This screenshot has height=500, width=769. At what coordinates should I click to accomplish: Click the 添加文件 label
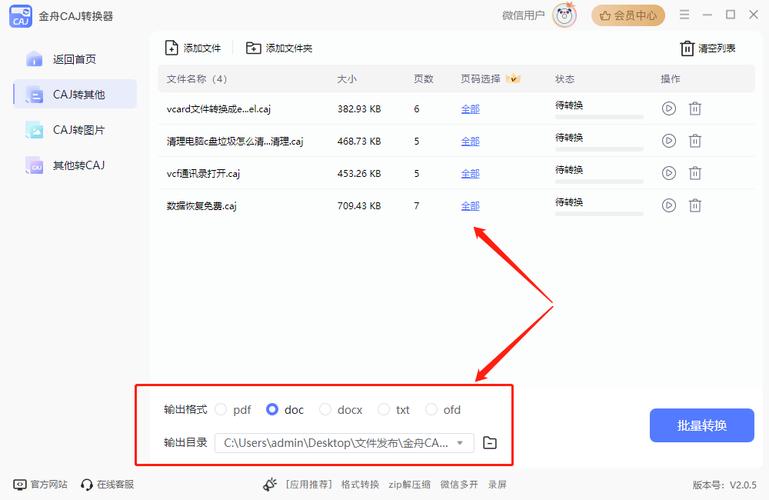[202, 48]
